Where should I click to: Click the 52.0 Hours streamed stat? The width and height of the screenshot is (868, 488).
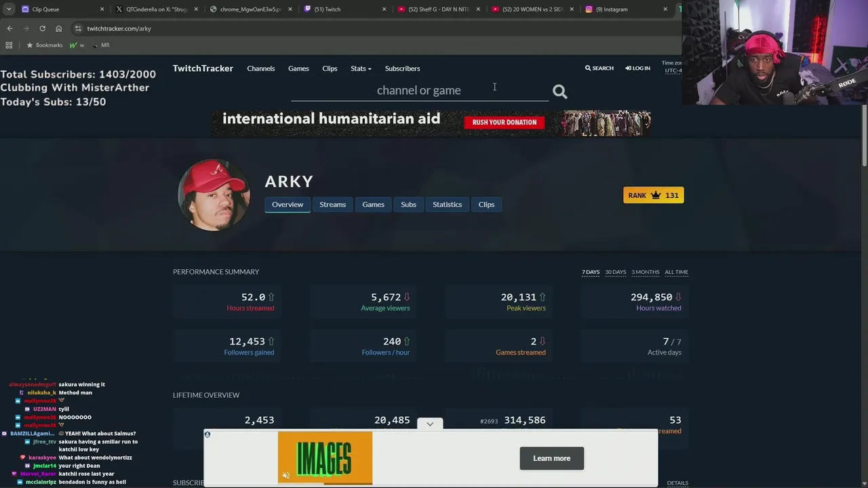226,302
